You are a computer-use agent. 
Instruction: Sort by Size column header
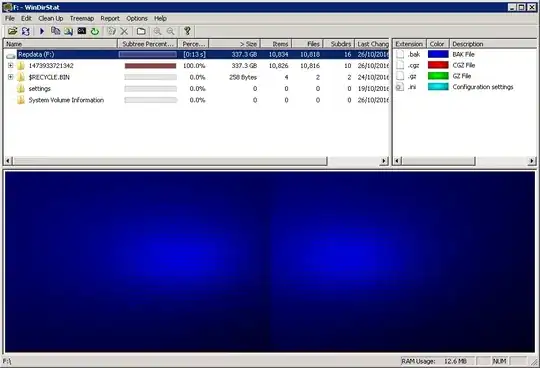tap(234, 44)
